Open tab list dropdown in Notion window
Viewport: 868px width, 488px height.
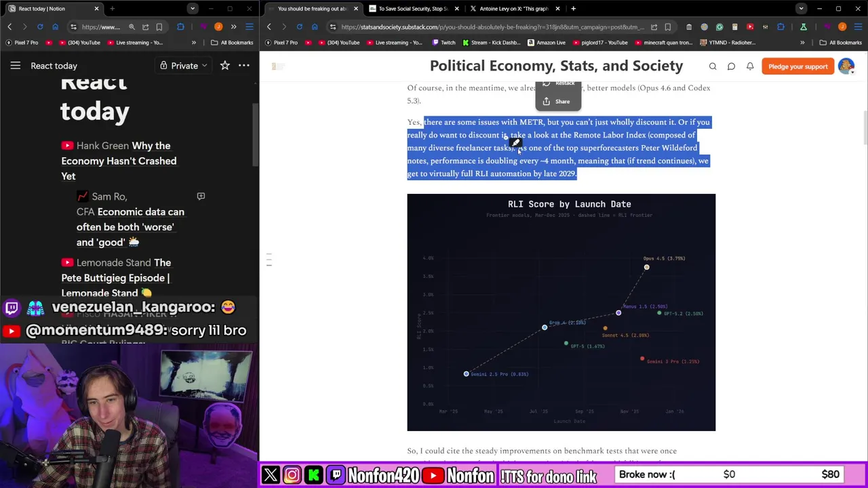(193, 9)
